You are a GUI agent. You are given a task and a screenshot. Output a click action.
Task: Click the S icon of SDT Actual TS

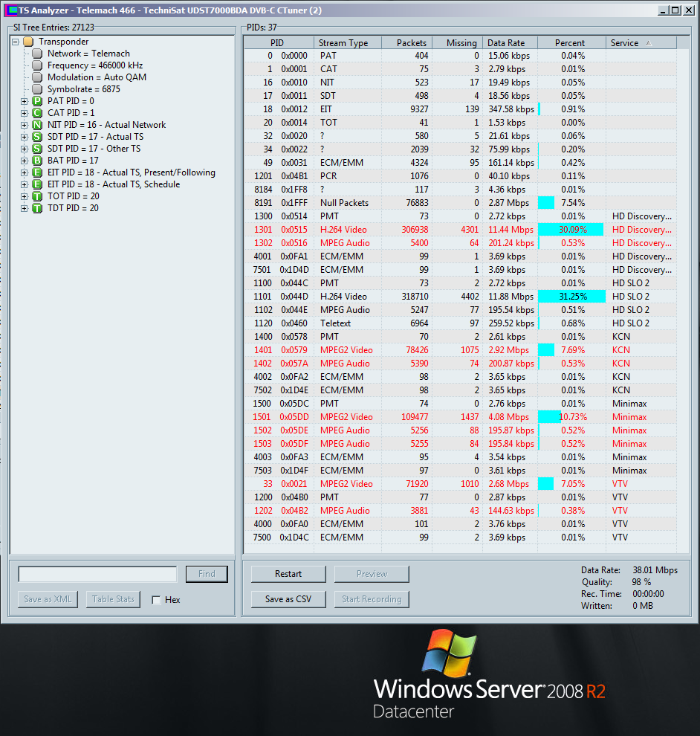(x=38, y=137)
